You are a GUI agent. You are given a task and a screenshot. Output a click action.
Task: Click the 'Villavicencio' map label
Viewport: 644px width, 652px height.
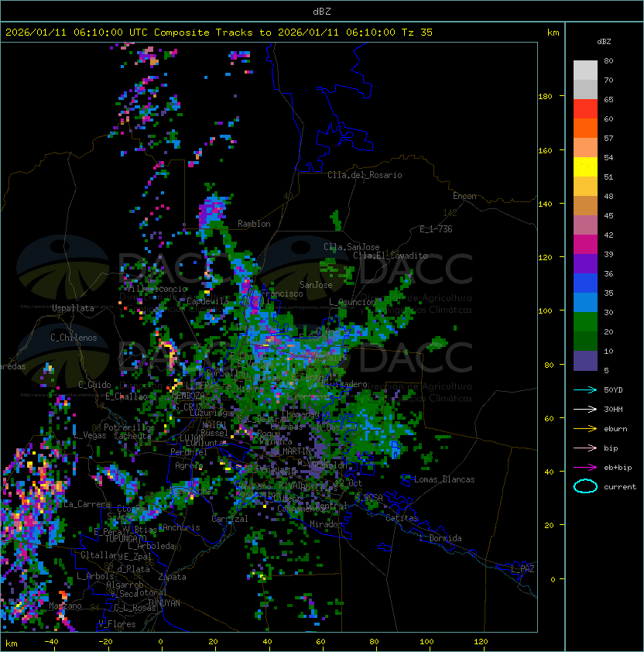click(156, 289)
